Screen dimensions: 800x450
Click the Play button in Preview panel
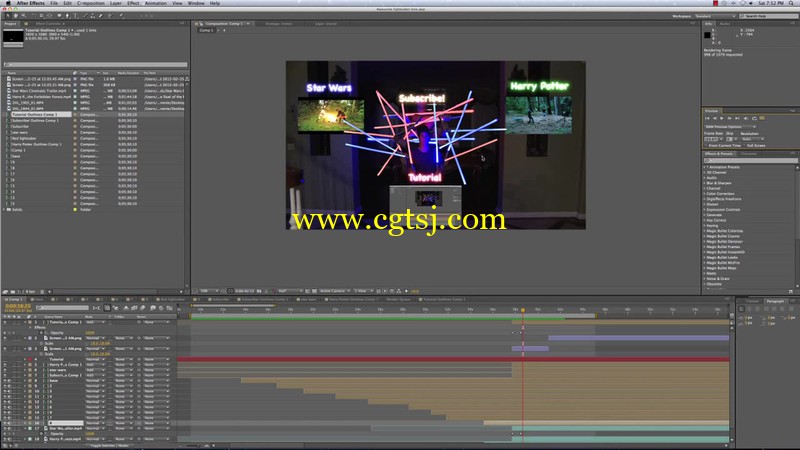coord(721,118)
